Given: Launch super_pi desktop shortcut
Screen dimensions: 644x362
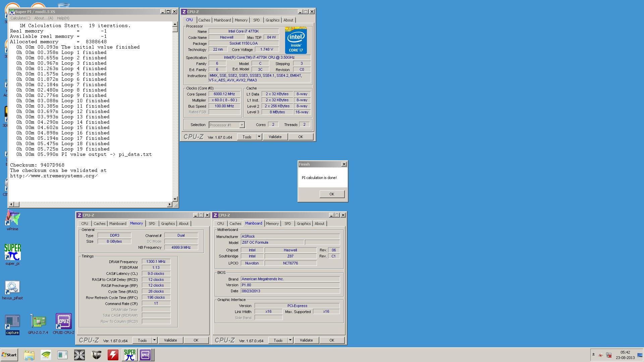Looking at the screenshot, I should (x=12, y=254).
